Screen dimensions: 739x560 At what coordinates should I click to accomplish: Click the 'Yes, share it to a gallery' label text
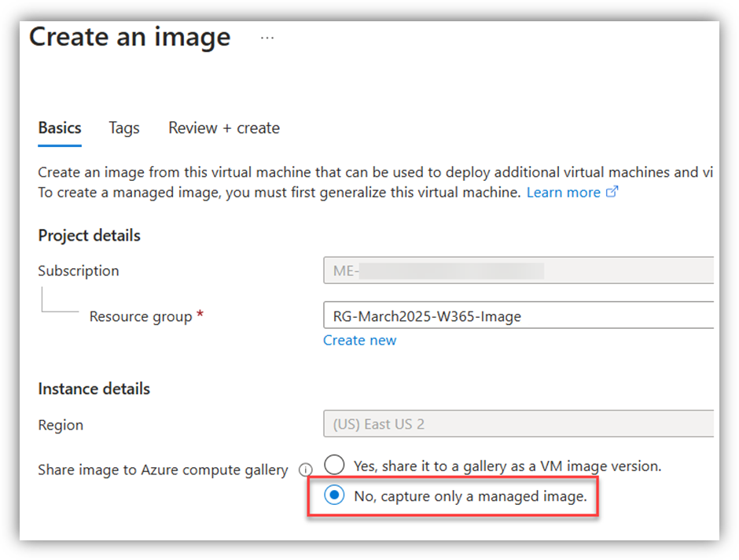(x=507, y=466)
